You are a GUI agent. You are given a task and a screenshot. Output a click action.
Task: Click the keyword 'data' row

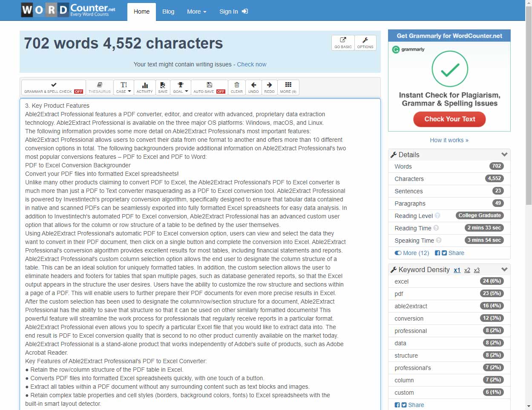(449, 343)
